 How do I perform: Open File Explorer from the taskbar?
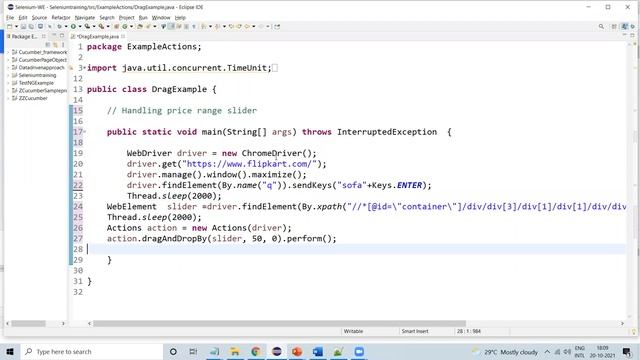coord(235,351)
